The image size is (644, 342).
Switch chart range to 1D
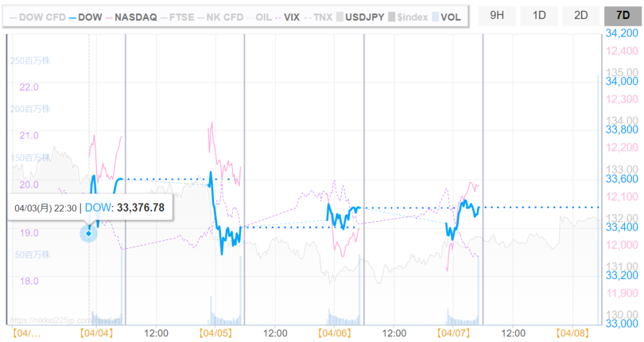click(x=539, y=15)
